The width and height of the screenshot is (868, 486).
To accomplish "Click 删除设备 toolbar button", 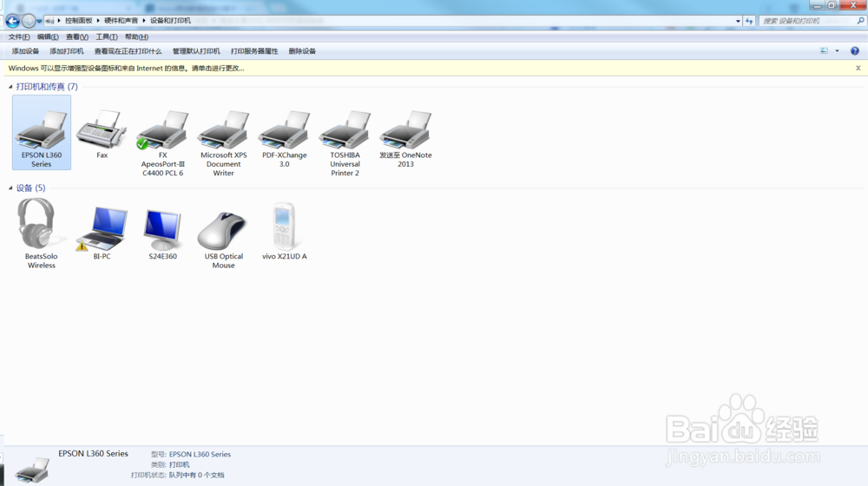I will [x=302, y=51].
